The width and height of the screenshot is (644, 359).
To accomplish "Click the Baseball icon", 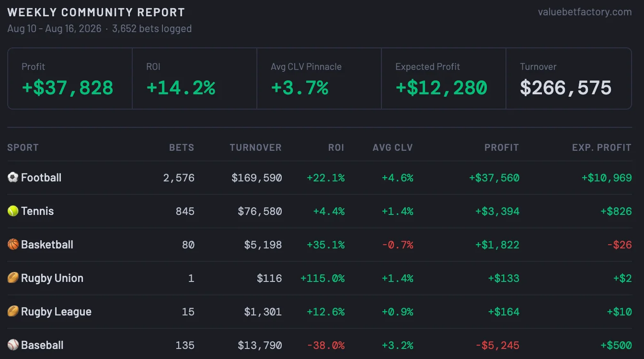I will (x=13, y=345).
